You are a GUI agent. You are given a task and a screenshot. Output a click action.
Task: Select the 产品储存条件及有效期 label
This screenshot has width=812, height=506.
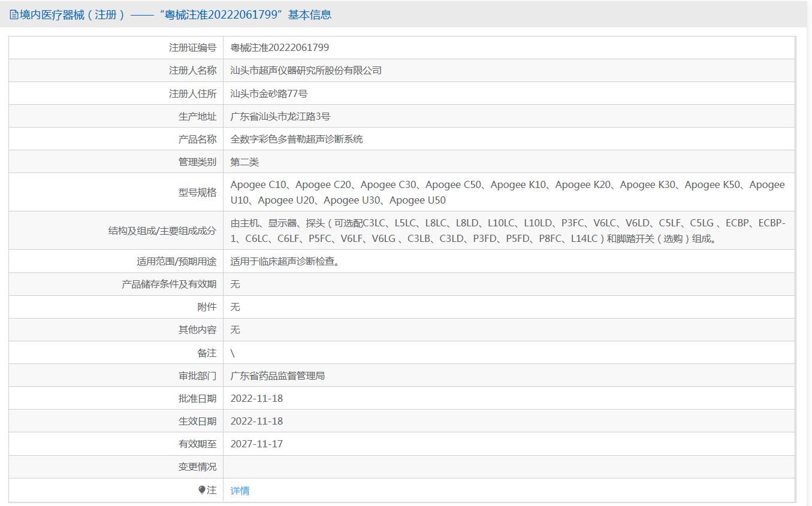tap(169, 284)
